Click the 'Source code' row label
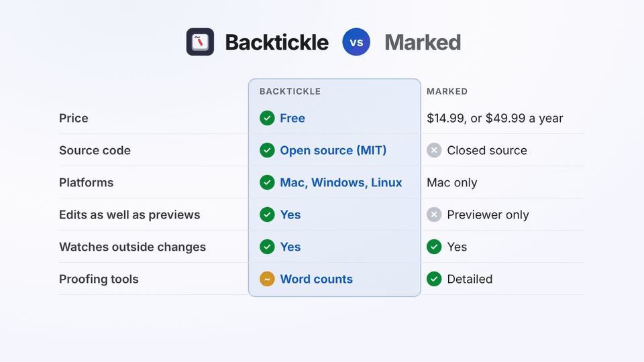644x362 pixels. pyautogui.click(x=95, y=150)
